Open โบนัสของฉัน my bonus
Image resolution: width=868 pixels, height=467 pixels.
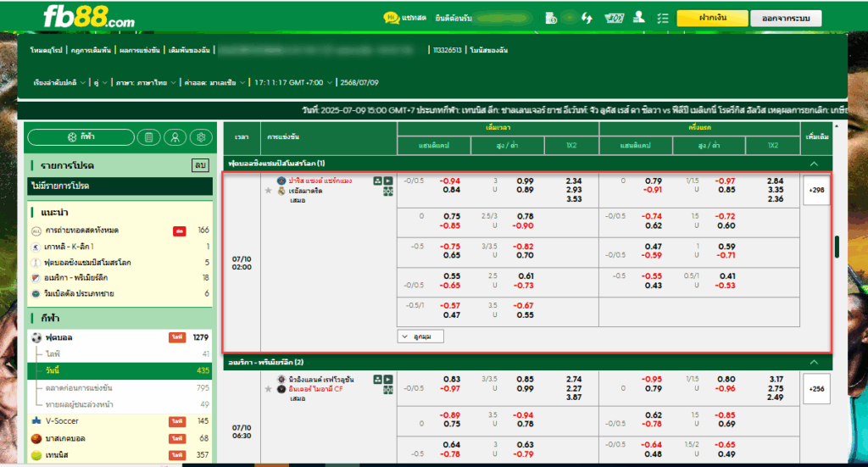[x=489, y=50]
